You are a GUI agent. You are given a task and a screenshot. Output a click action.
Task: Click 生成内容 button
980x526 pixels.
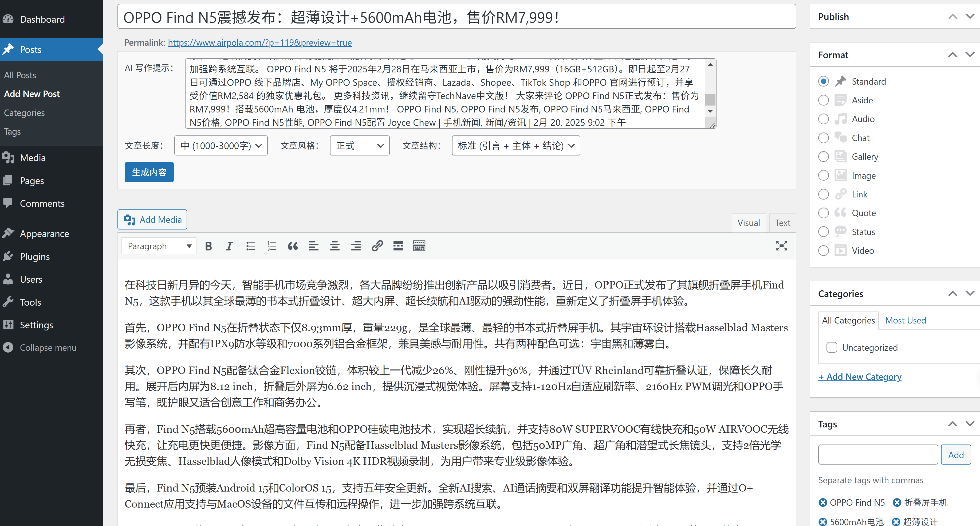pos(149,172)
